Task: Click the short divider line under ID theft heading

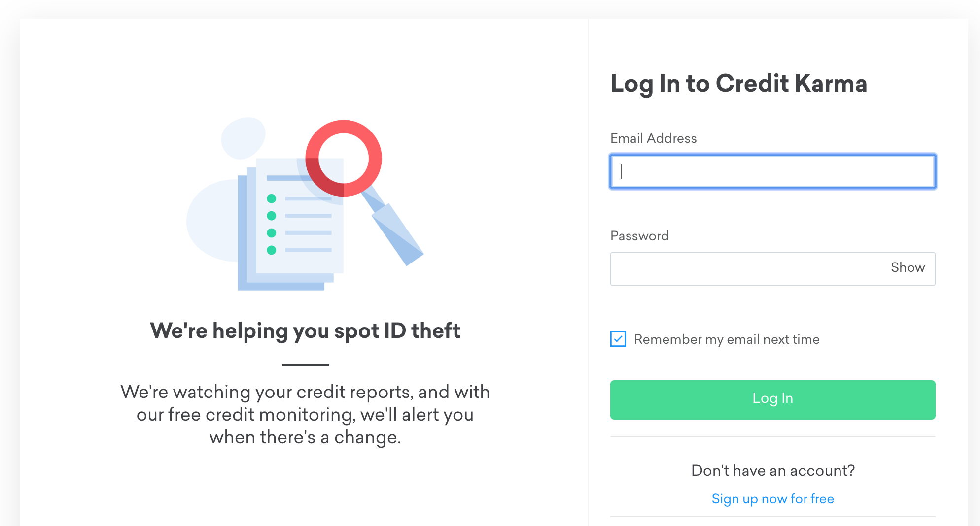Action: coord(305,365)
